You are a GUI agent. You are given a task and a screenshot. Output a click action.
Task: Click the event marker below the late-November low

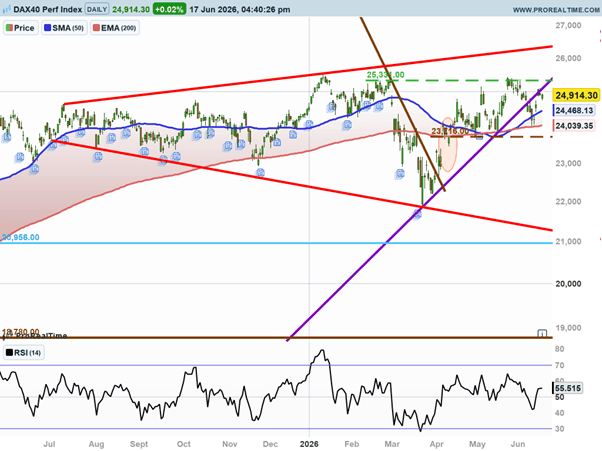coord(260,173)
